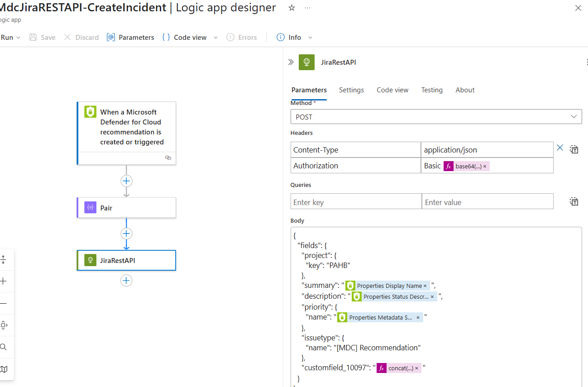
Task: Collapse the JiraRestAPI details panel
Action: tap(291, 62)
